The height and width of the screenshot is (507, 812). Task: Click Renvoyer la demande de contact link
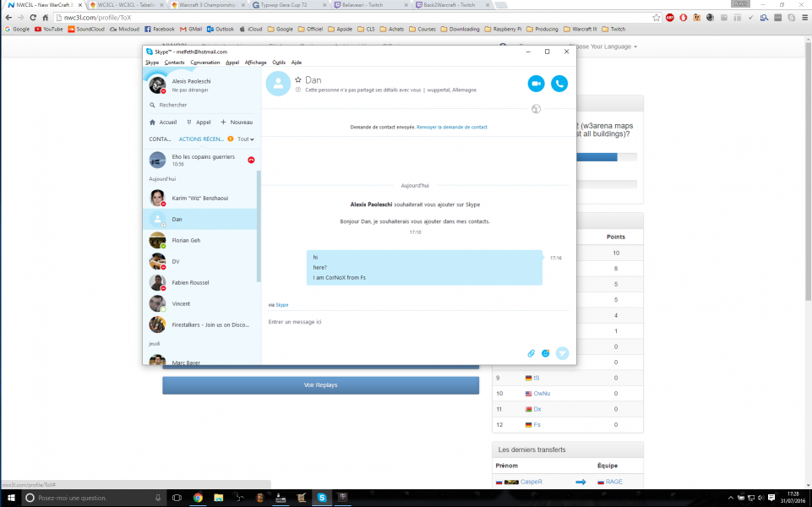[x=451, y=127]
